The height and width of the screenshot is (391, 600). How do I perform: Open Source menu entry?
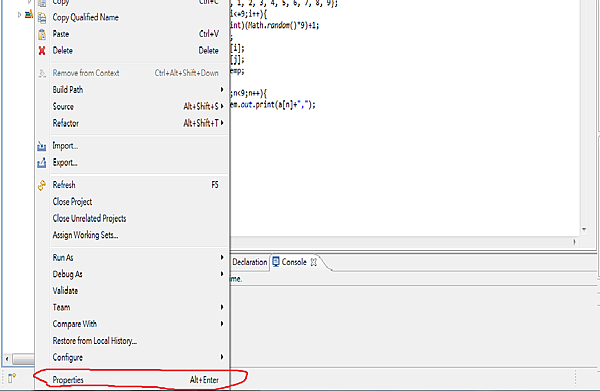[x=132, y=106]
